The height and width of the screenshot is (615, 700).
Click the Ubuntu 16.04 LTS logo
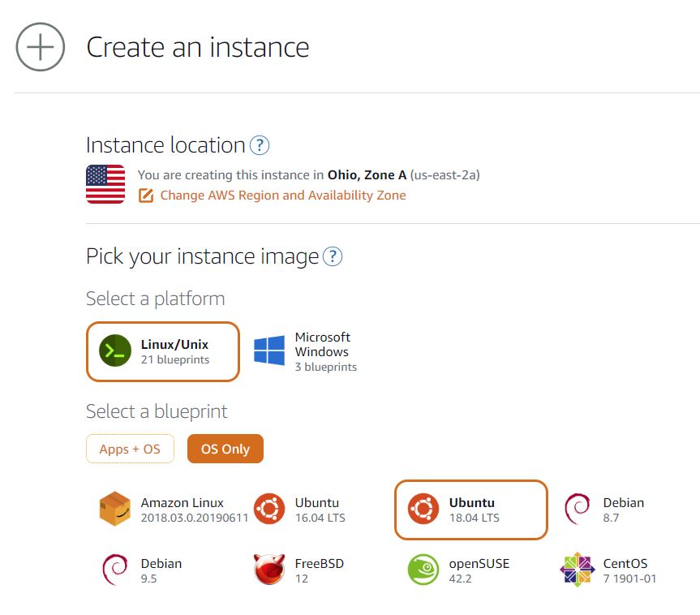(269, 510)
